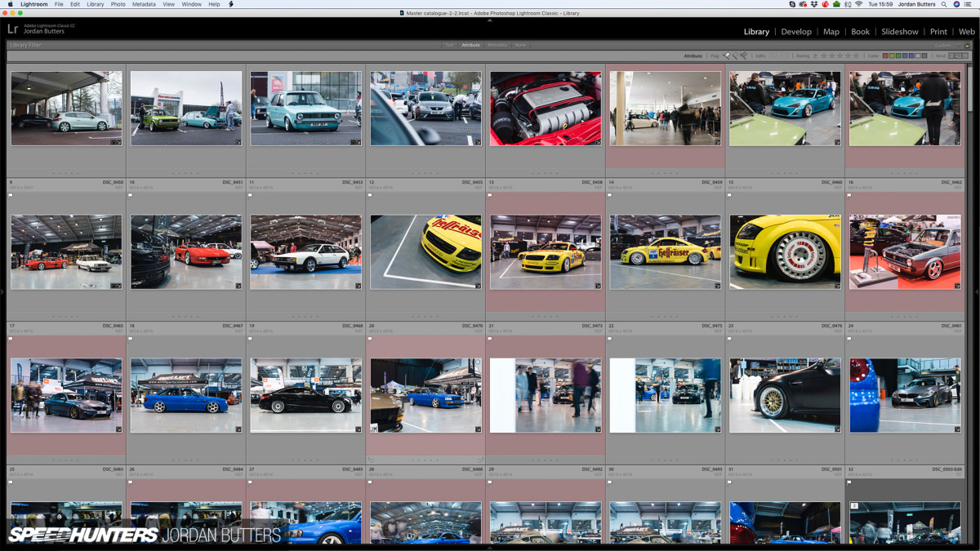Expand the left panel edge arrow
Viewport: 980px width, 551px height.
pyautogui.click(x=2, y=291)
